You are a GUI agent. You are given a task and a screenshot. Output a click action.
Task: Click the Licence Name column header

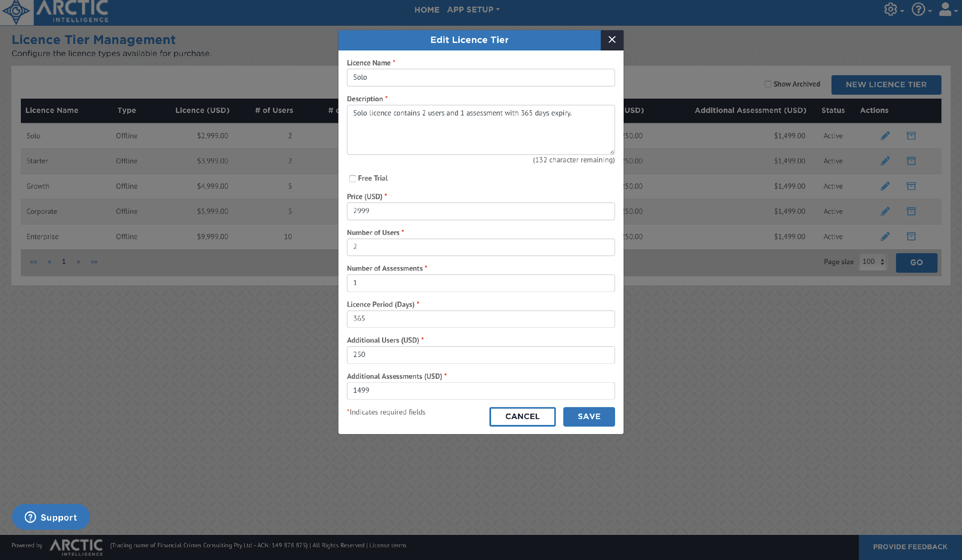tap(52, 110)
